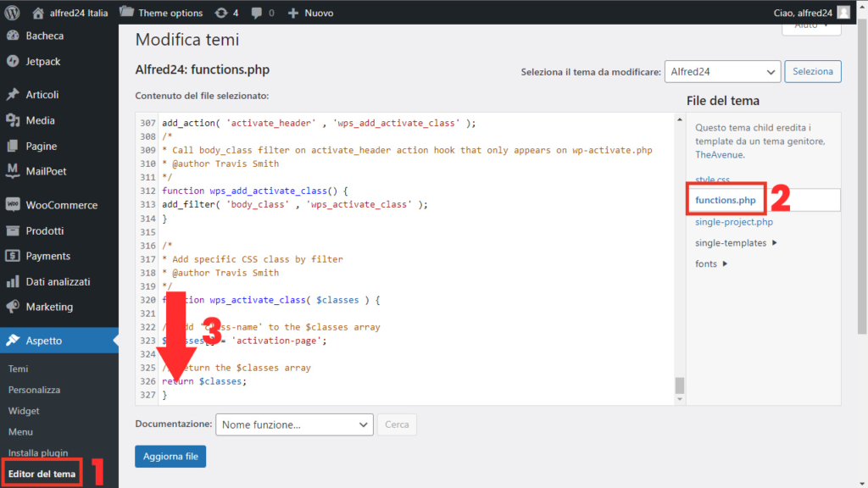Open Widget submenu item
Screen dimensions: 868x488
(24, 411)
